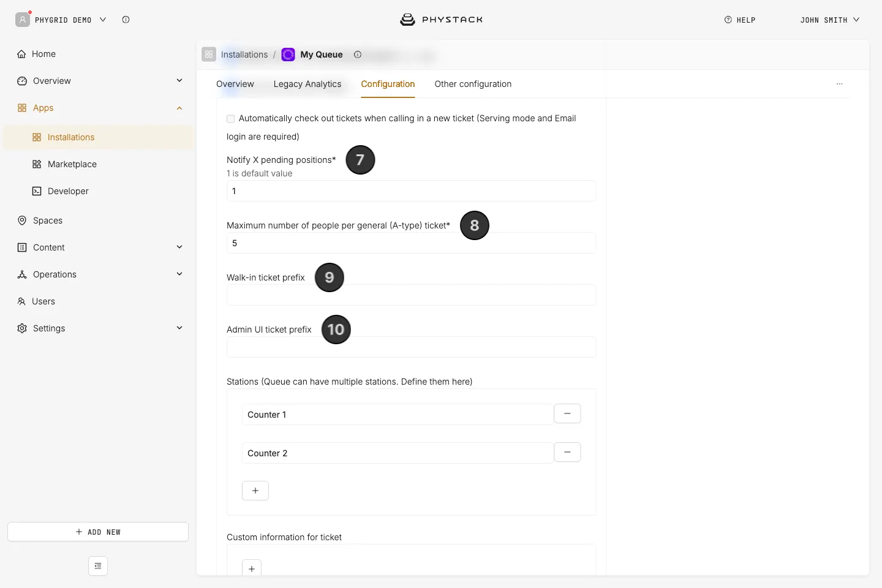
Task: Click the maximum people per ticket field
Action: (411, 243)
